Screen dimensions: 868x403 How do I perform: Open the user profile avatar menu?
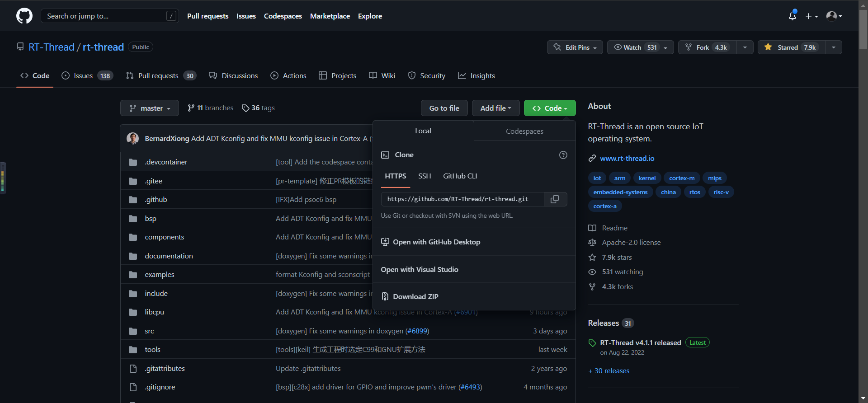(x=834, y=16)
